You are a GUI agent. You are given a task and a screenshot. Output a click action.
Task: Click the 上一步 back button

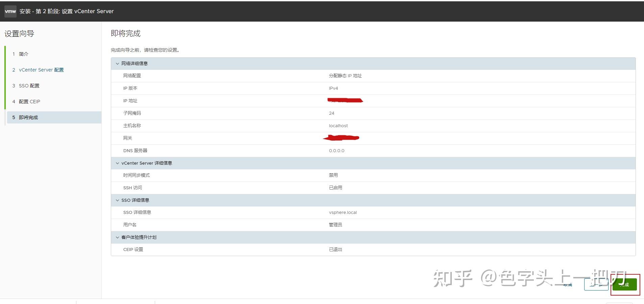[x=596, y=284]
